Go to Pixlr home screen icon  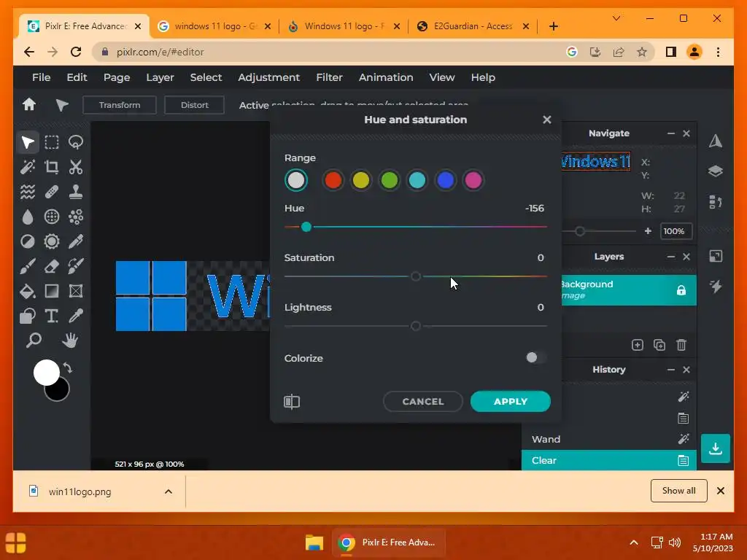pyautogui.click(x=29, y=104)
